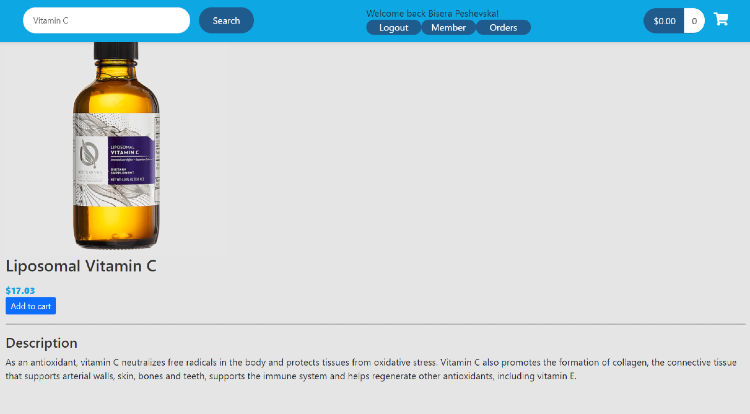Viewport: 750px width, 414px height.
Task: Select the Description heading
Action: point(41,343)
